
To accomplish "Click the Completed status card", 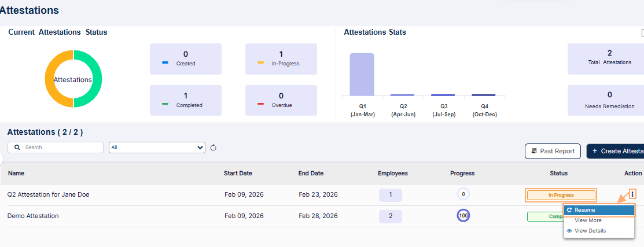I will (x=185, y=100).
